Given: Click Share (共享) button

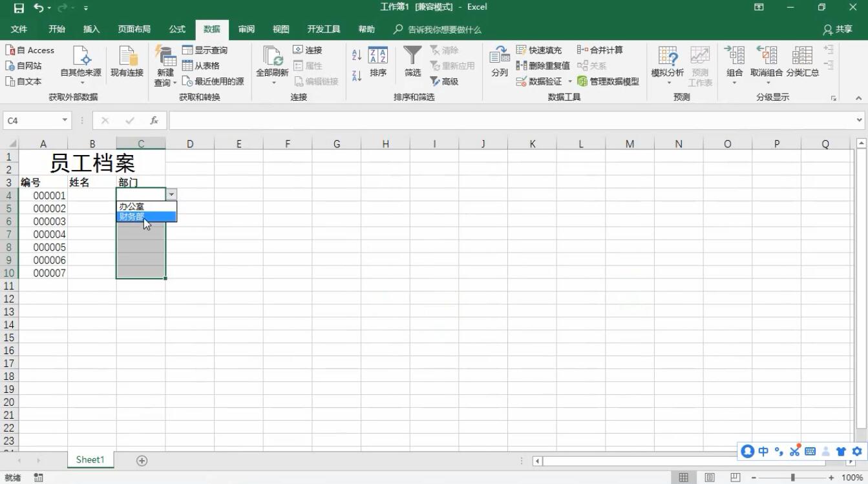Looking at the screenshot, I should 838,29.
